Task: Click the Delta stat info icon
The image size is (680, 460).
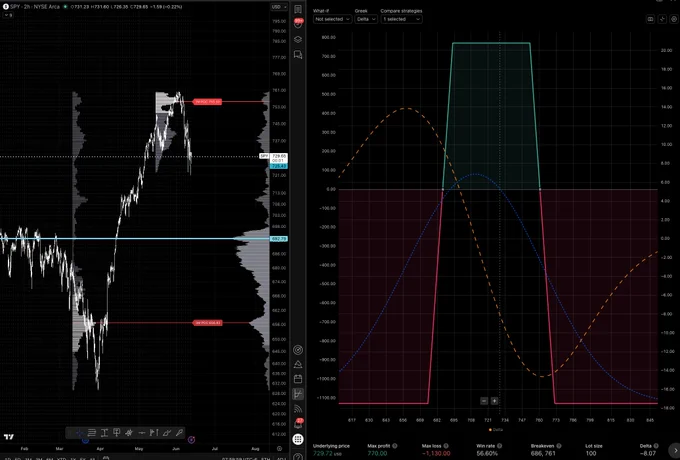Action: tap(656, 446)
